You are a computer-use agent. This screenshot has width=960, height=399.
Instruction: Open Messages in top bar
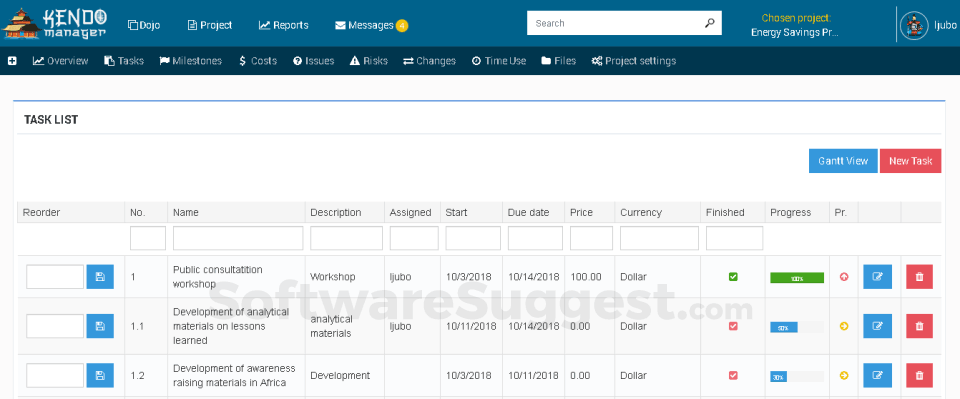[364, 25]
